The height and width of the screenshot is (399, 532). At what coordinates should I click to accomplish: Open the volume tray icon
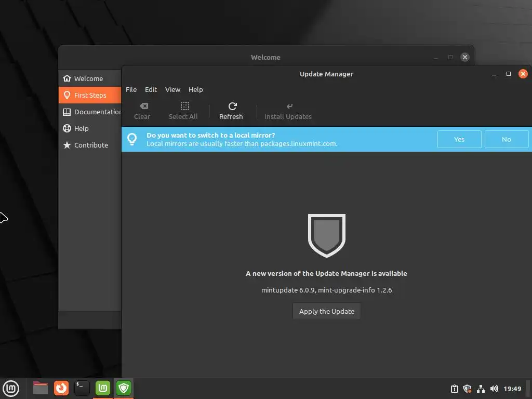494,389
